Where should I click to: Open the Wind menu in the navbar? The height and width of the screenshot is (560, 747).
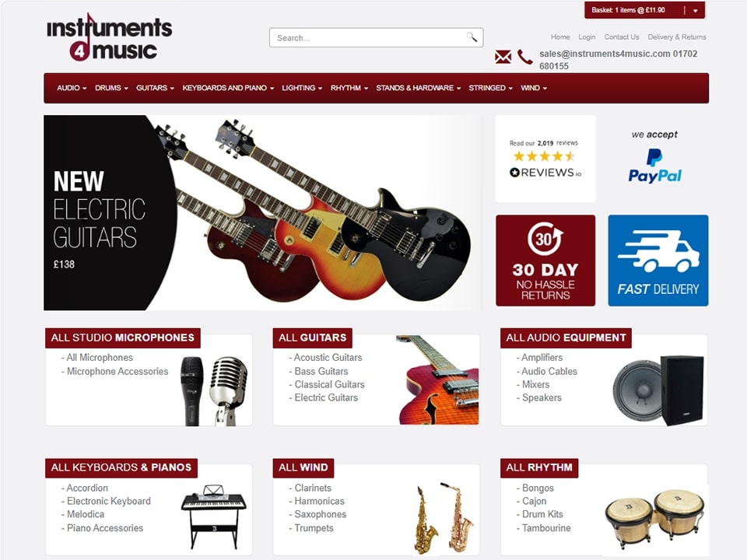point(534,88)
